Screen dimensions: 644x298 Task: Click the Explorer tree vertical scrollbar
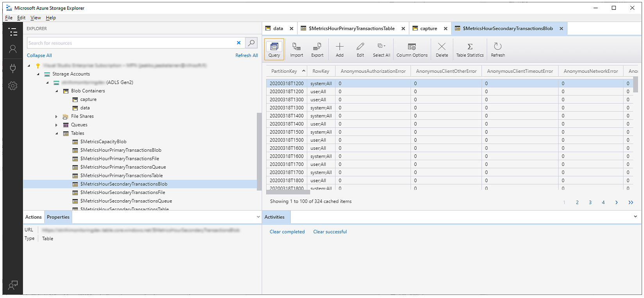(x=259, y=151)
